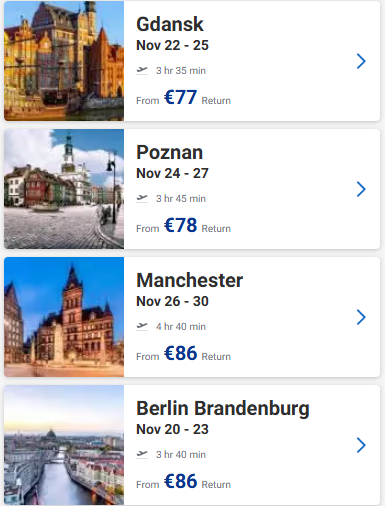Select the Gdansk city photo
Screen dimensions: 385x506
(x=64, y=61)
